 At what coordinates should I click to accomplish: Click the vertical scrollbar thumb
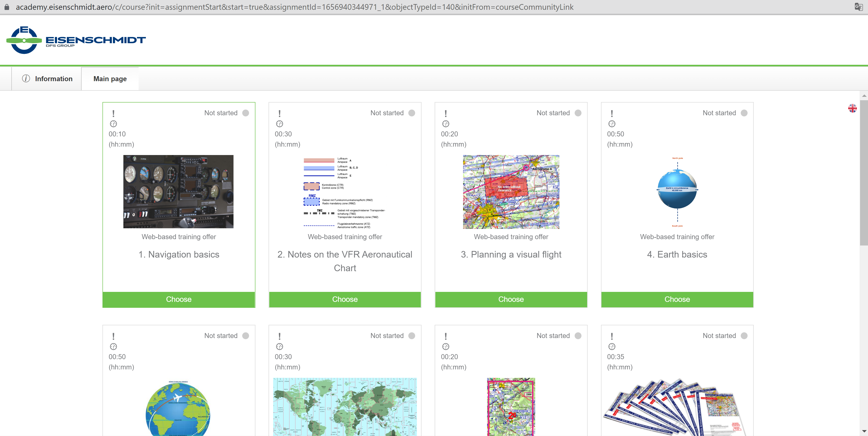864,173
